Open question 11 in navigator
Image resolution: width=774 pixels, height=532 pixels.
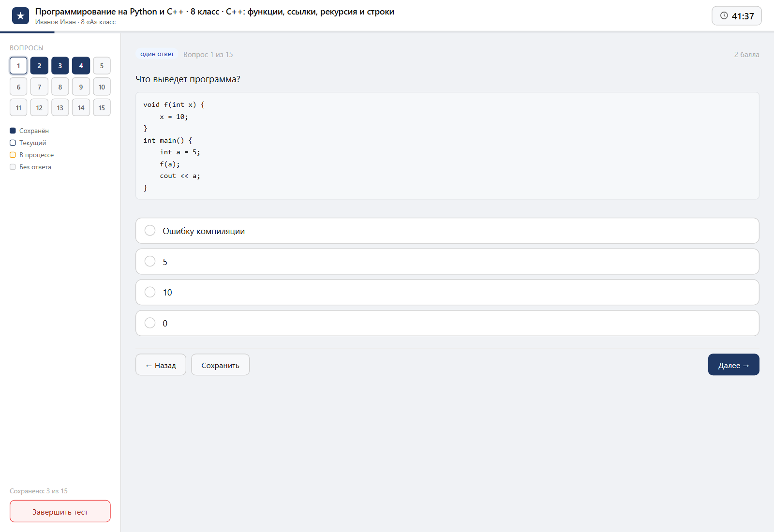point(18,108)
